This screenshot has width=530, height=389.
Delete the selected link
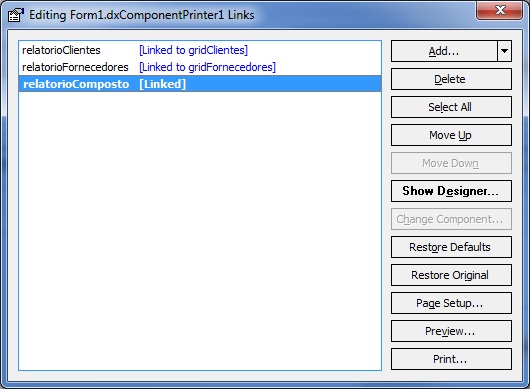[451, 79]
